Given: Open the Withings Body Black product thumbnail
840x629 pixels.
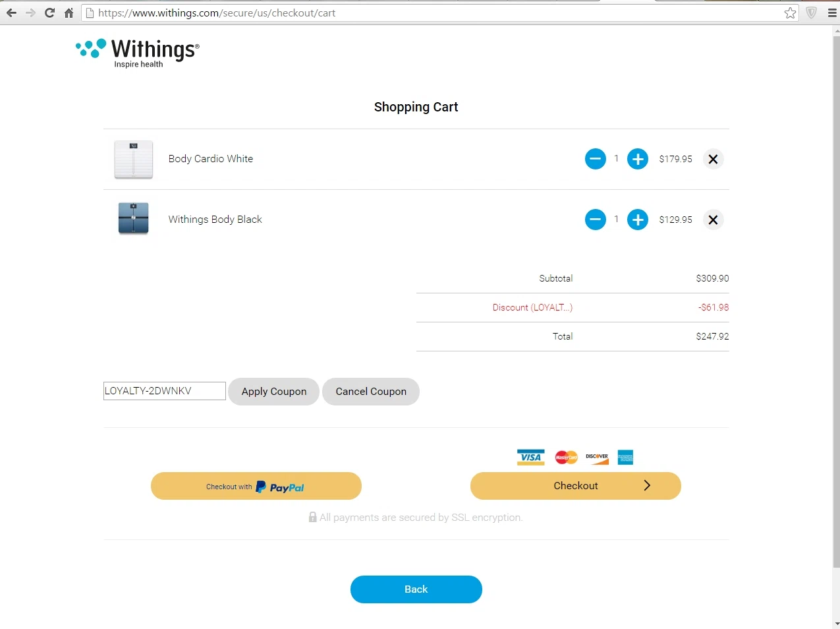Looking at the screenshot, I should (134, 218).
